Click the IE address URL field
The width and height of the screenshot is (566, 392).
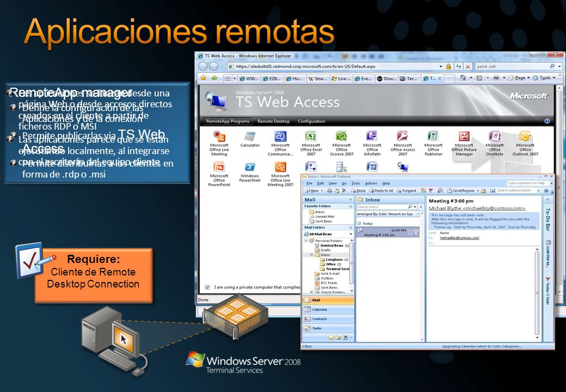[x=333, y=66]
